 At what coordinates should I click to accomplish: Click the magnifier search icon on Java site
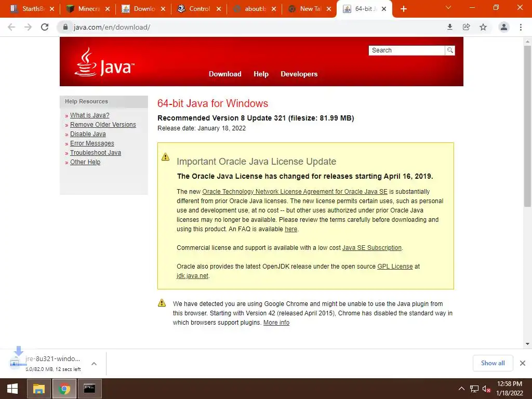450,50
